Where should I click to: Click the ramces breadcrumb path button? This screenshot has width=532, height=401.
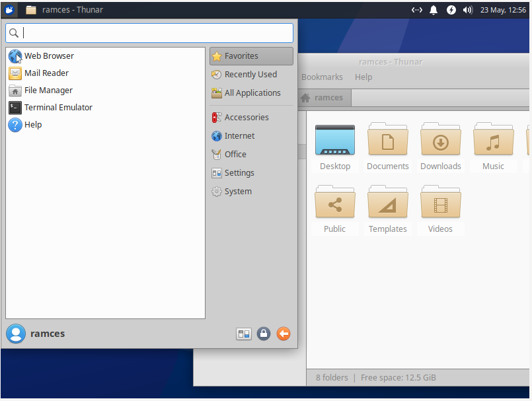324,97
